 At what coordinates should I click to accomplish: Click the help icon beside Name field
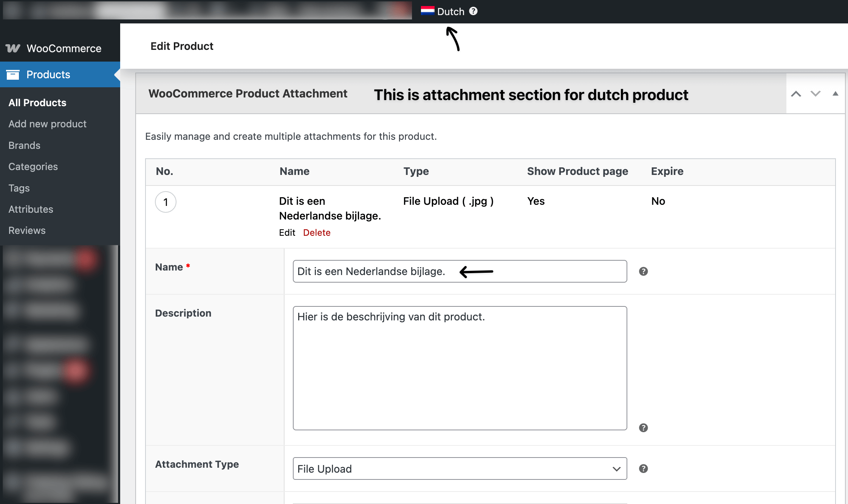643,271
